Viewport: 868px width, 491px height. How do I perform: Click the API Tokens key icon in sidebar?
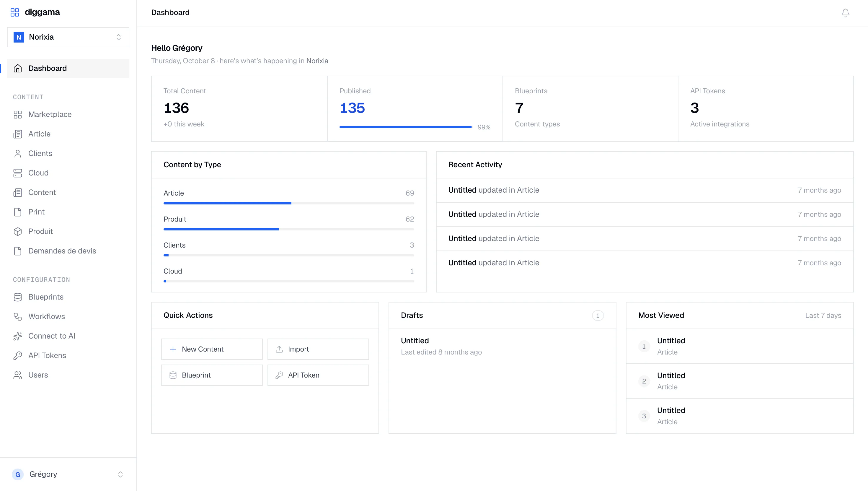(x=17, y=356)
